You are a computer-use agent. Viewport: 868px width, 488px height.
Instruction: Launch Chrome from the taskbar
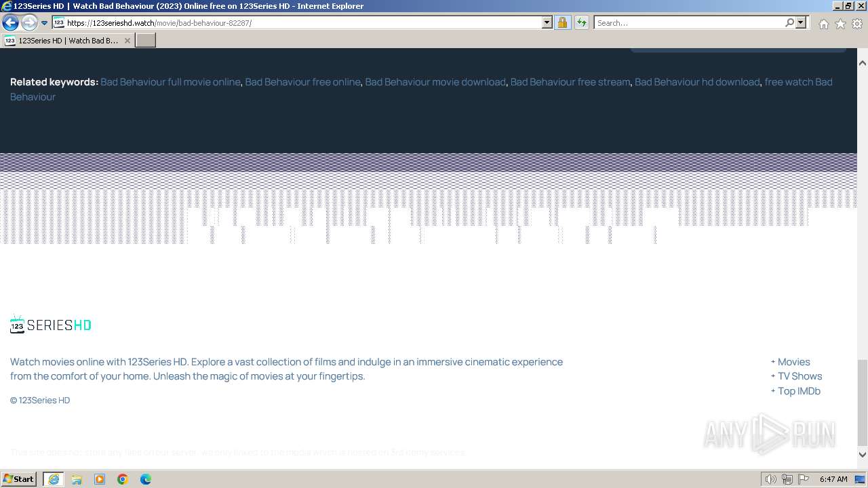pyautogui.click(x=123, y=479)
